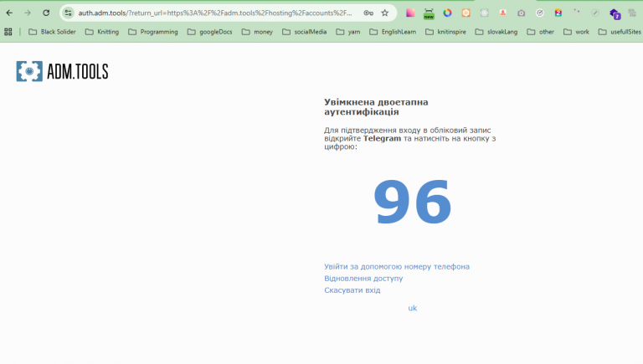
Task: Open the colorful ring extension
Action: tap(447, 13)
